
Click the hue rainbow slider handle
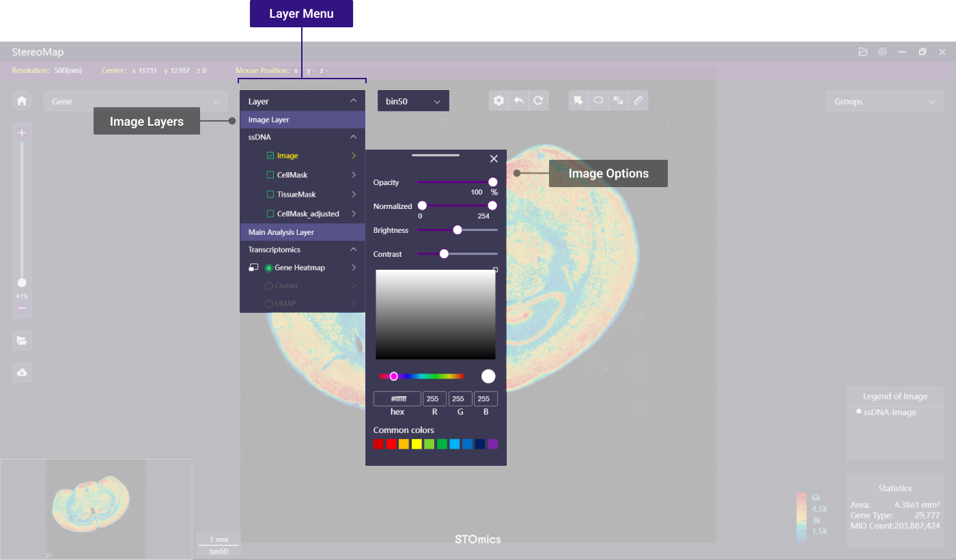(393, 376)
